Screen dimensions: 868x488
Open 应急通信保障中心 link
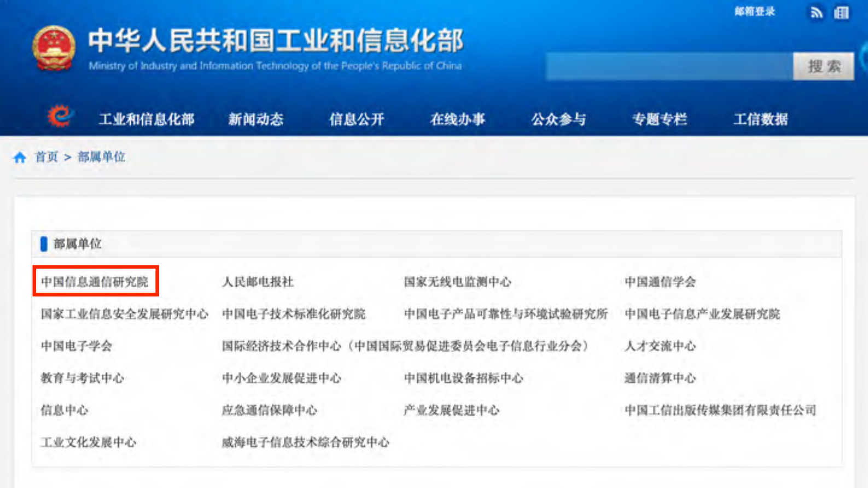[270, 410]
